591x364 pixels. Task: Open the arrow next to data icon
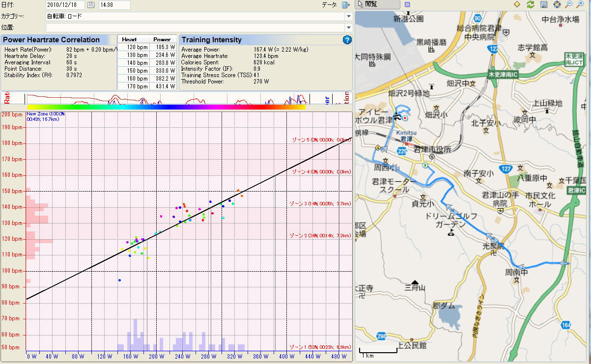(350, 5)
